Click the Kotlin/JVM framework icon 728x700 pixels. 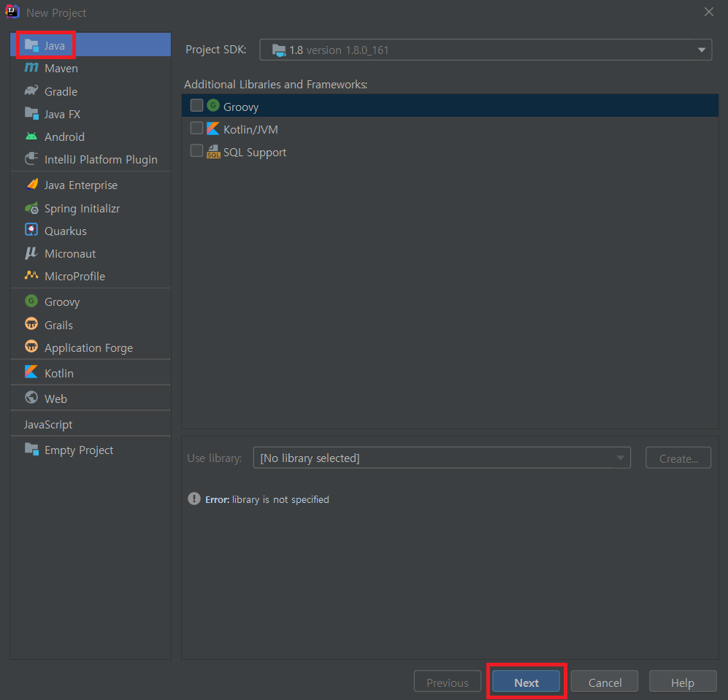pos(213,128)
